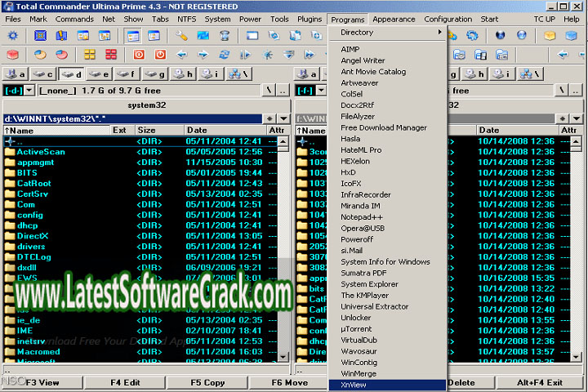Open network drive button in left panel
This screenshot has height=392, width=588.
pos(239,74)
